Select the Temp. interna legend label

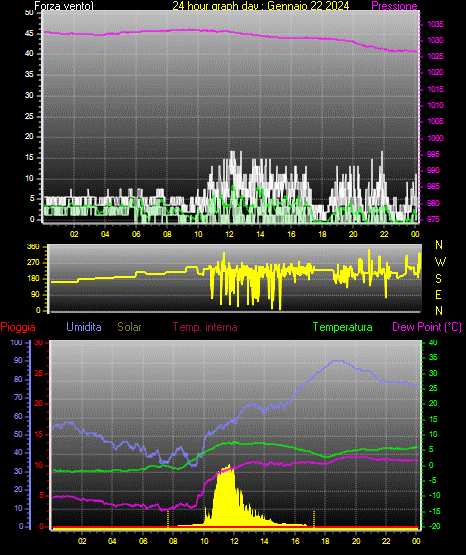(205, 327)
